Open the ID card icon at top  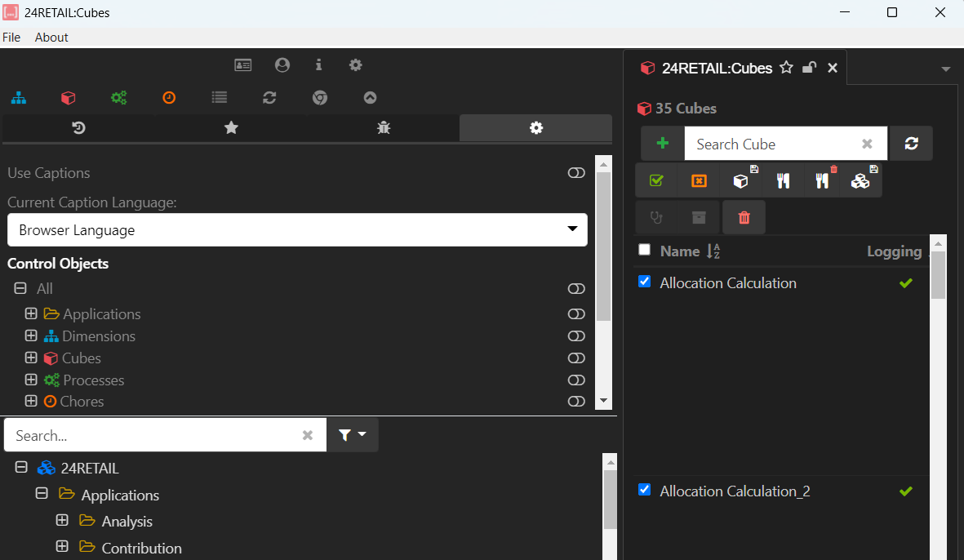point(243,65)
